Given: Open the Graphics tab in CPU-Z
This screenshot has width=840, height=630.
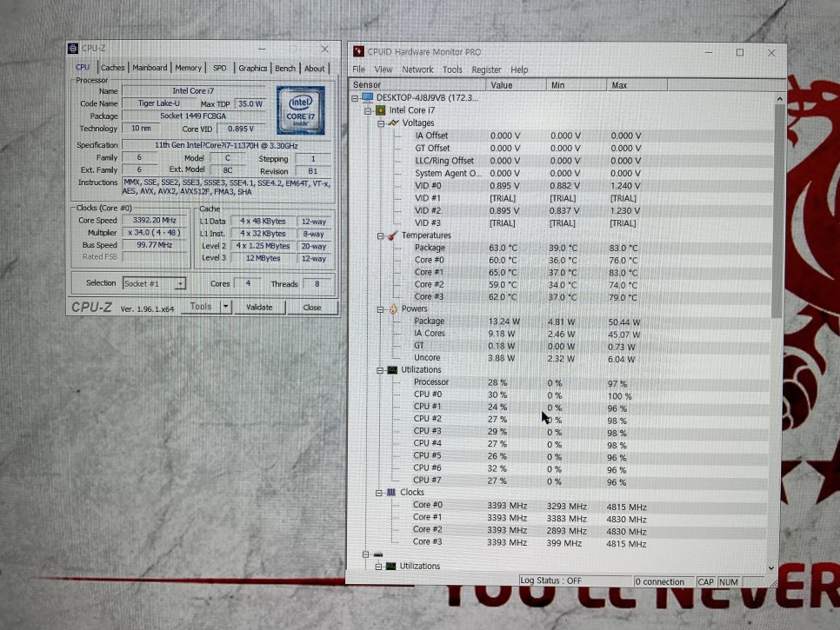Looking at the screenshot, I should click(253, 68).
